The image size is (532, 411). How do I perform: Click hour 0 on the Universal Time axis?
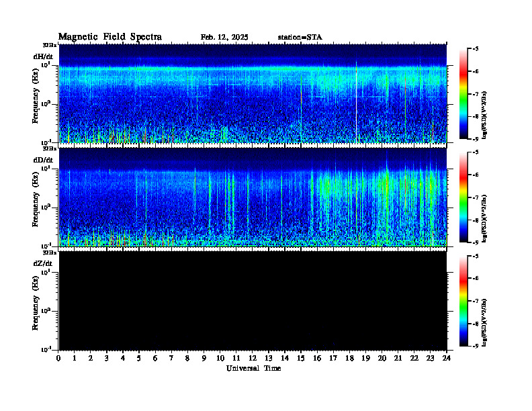point(58,359)
